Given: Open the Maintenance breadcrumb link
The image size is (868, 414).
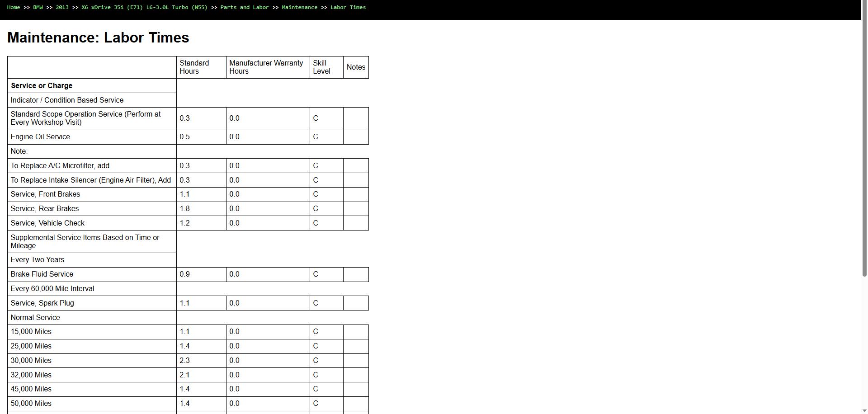Looking at the screenshot, I should (299, 7).
